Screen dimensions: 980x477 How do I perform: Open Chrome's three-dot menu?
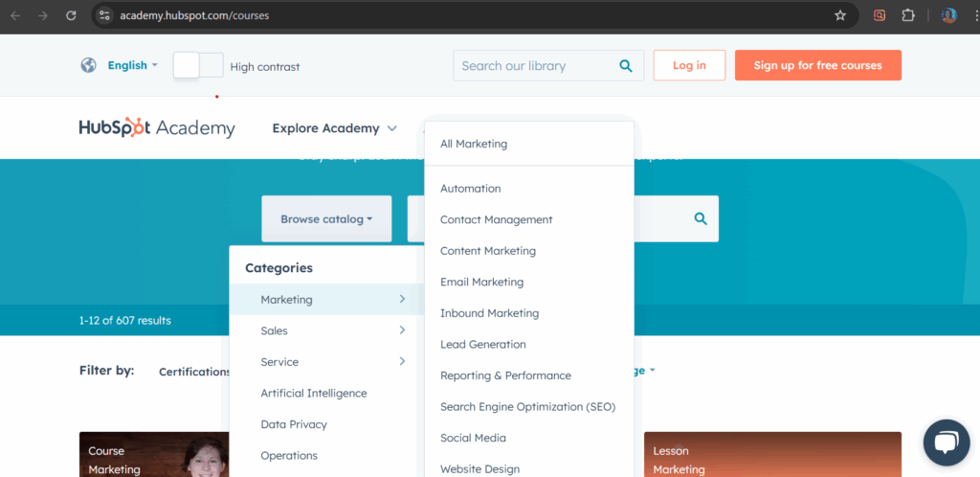(975, 15)
